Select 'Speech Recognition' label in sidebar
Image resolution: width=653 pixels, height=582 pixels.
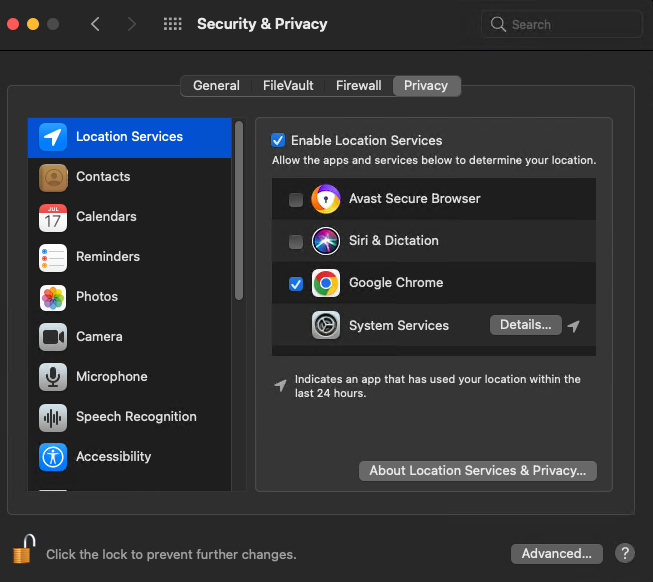(136, 417)
